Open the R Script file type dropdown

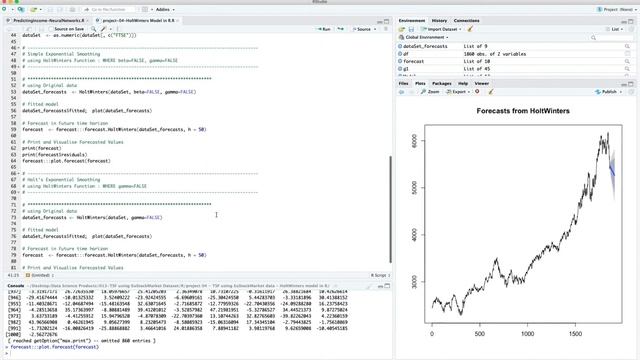380,275
